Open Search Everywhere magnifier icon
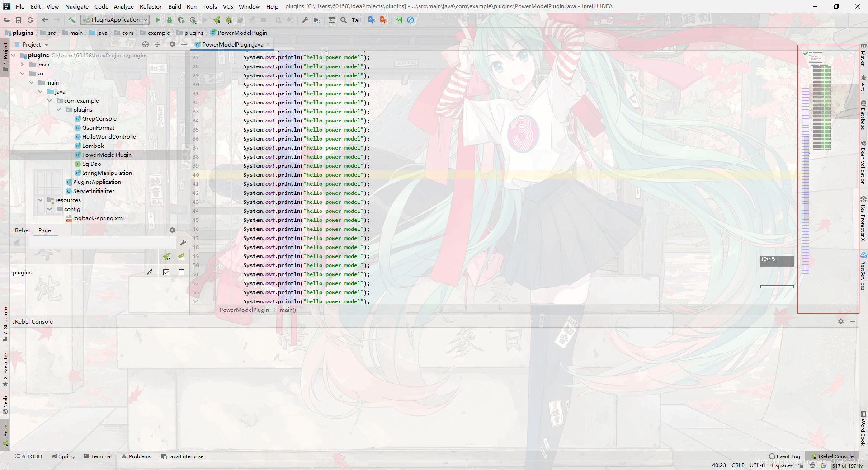The height and width of the screenshot is (470, 868). coord(344,20)
